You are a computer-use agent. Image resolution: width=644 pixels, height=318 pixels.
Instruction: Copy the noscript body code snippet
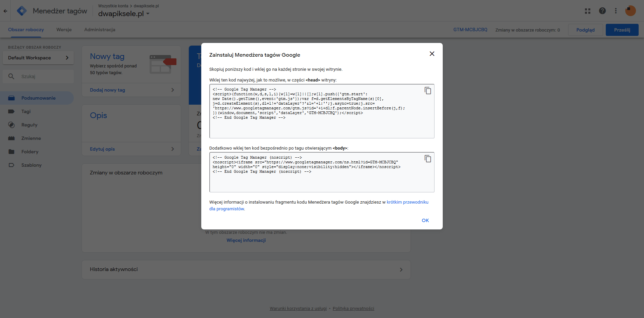pyautogui.click(x=428, y=159)
